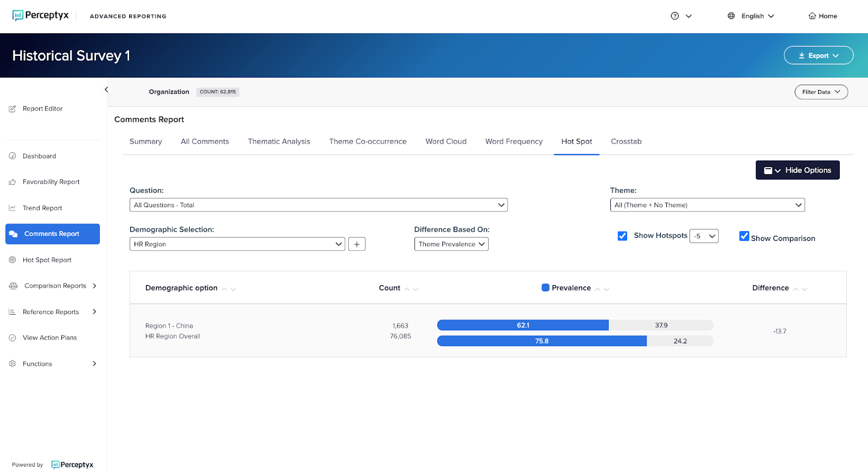The width and height of the screenshot is (868, 472).
Task: Click the Comparison Reports scales icon
Action: pos(13,286)
